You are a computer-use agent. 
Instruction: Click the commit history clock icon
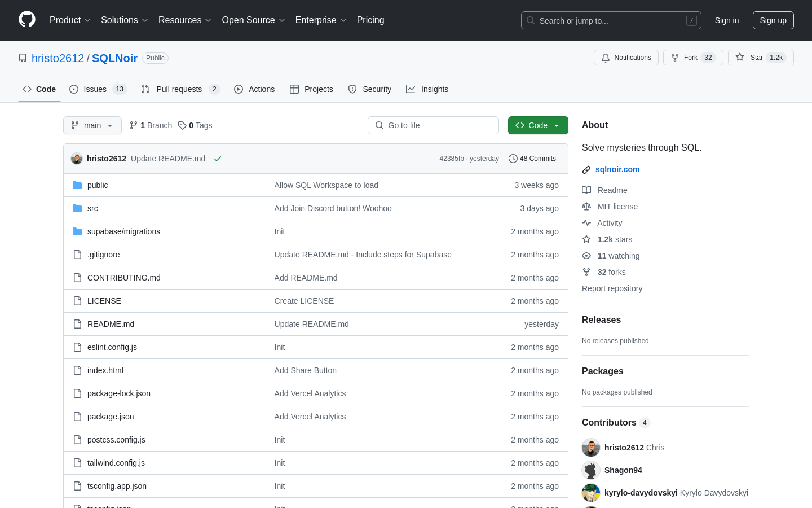(513, 159)
